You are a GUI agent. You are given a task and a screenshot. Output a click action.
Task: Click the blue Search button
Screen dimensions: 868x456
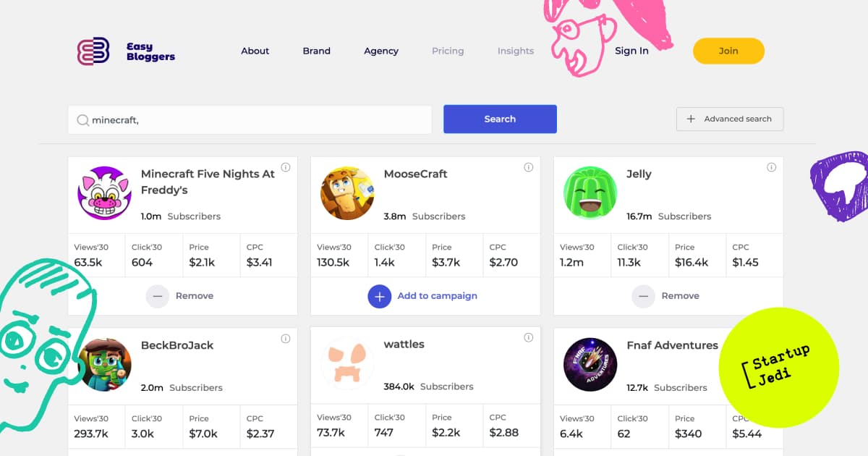click(x=500, y=119)
